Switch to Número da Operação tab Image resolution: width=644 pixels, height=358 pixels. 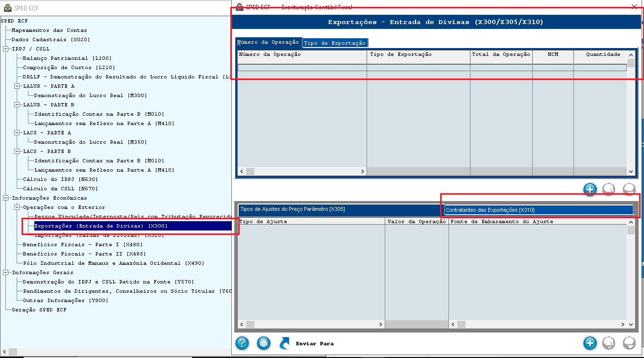click(269, 42)
